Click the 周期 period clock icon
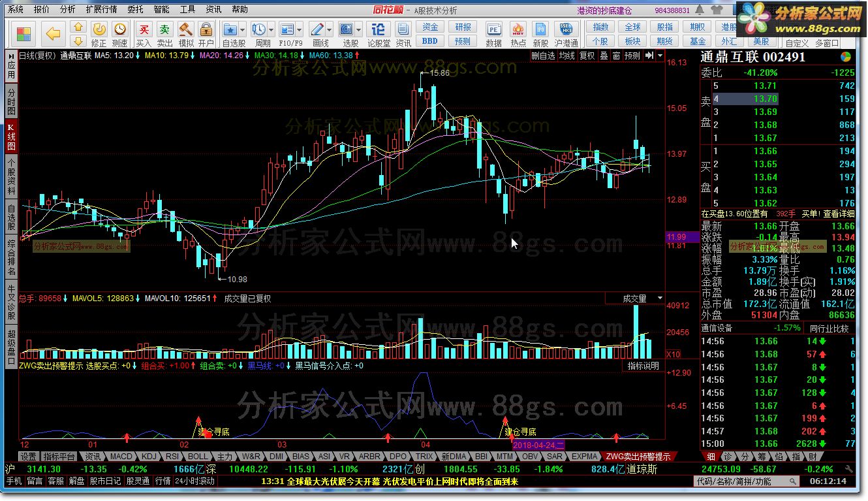 click(x=258, y=29)
